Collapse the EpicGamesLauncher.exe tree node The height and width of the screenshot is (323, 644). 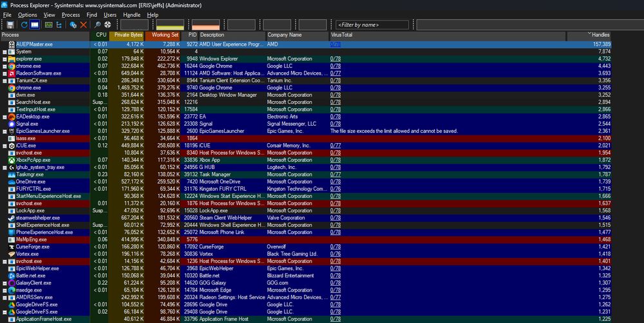pyautogui.click(x=5, y=131)
